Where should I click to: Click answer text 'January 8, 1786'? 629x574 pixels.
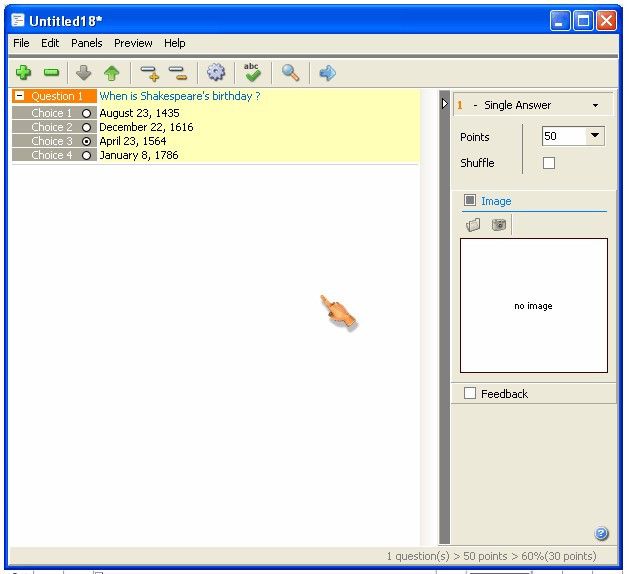[139, 155]
